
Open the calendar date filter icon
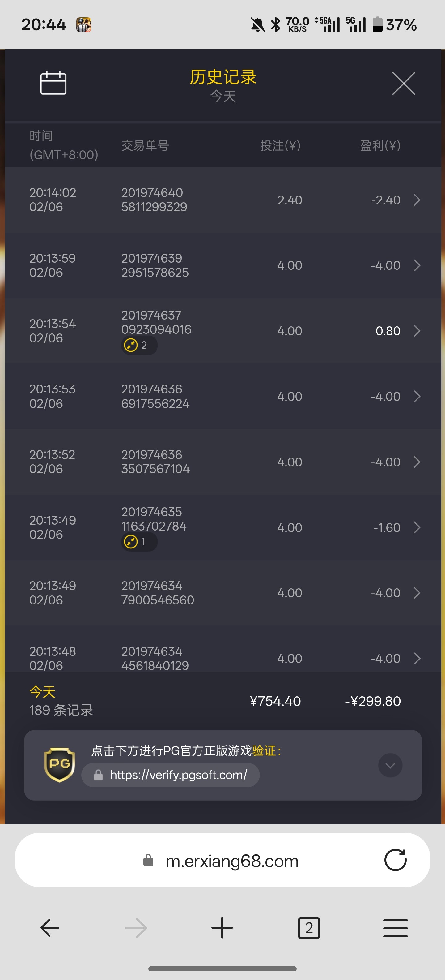coord(53,83)
